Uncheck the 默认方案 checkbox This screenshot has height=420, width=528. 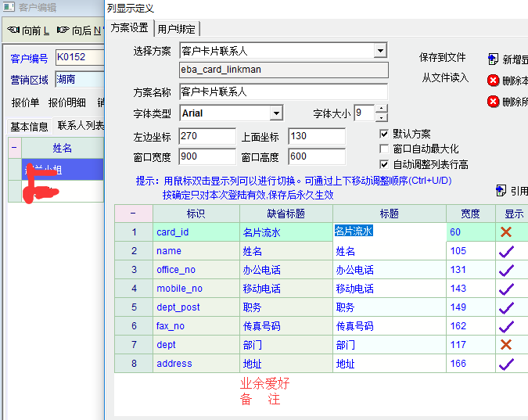click(x=384, y=134)
